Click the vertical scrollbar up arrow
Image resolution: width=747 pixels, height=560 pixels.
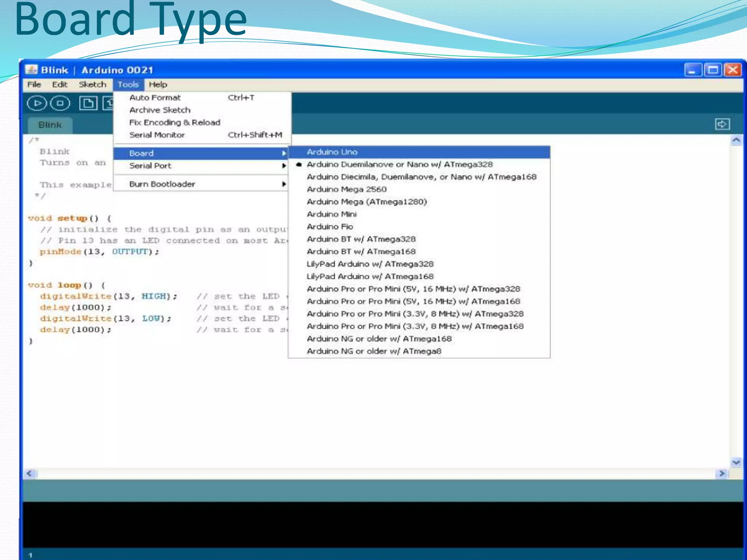pos(736,140)
